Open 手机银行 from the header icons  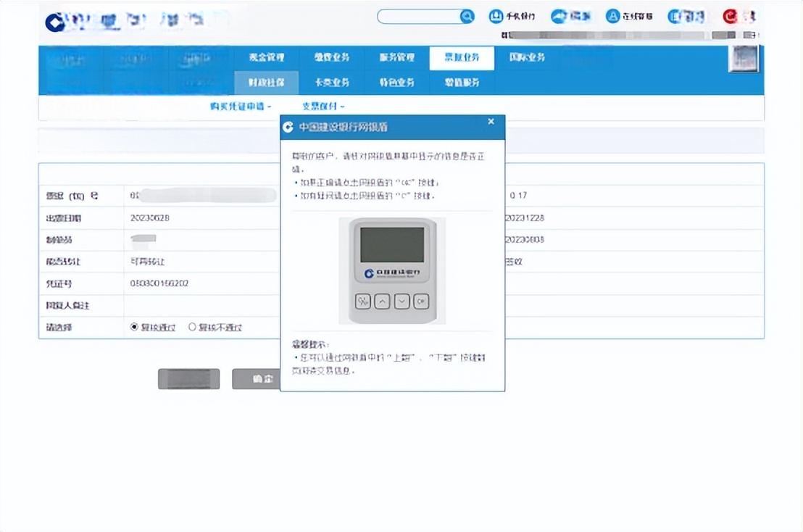point(512,17)
